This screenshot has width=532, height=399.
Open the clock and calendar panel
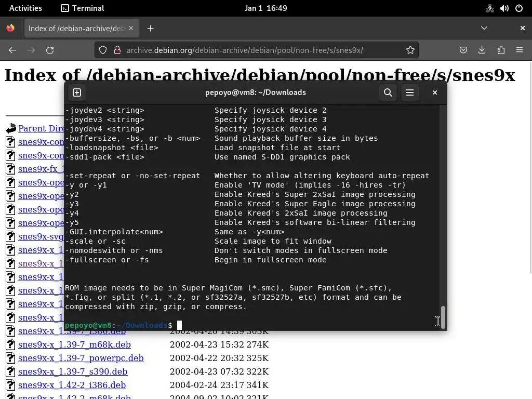tap(265, 8)
